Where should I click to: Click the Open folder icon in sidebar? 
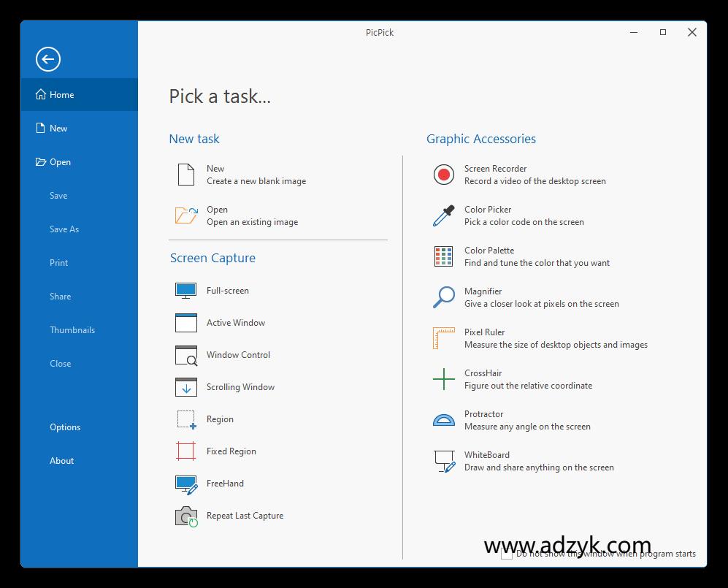[41, 162]
